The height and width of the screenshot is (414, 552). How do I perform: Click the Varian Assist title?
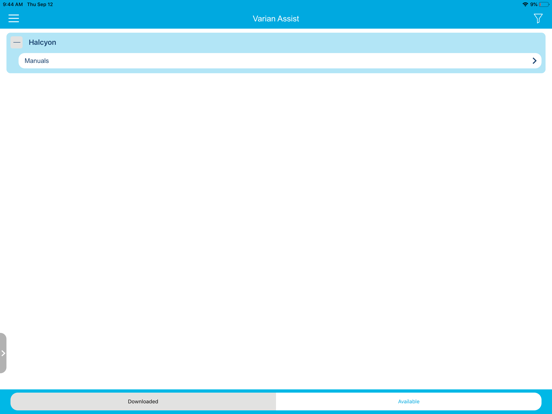click(x=276, y=19)
